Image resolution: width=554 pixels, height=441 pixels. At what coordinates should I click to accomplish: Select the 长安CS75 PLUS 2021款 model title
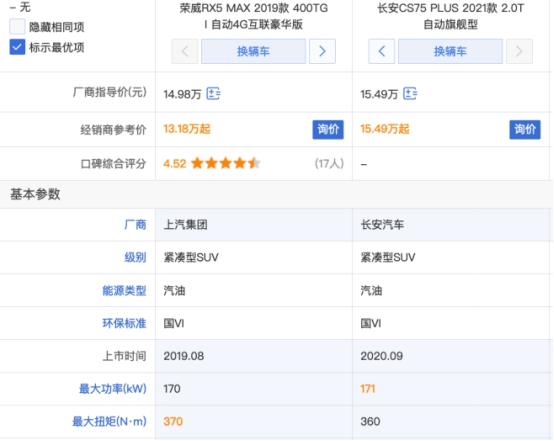click(450, 16)
